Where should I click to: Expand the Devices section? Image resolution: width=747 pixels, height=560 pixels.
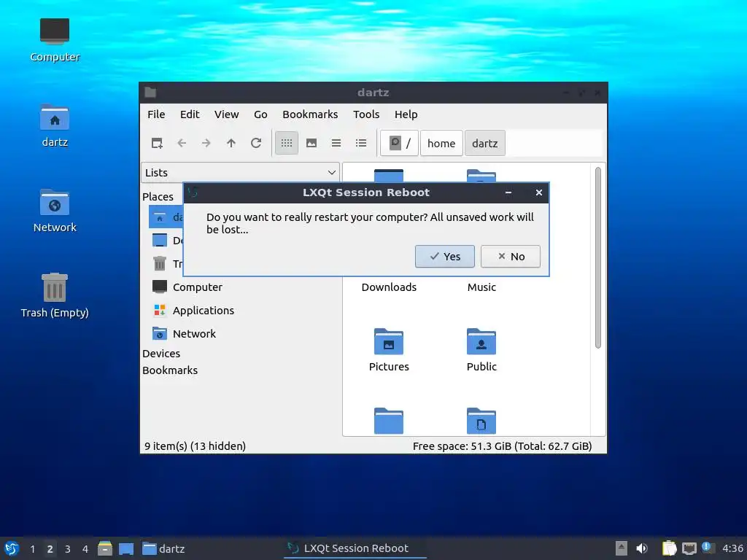point(161,354)
